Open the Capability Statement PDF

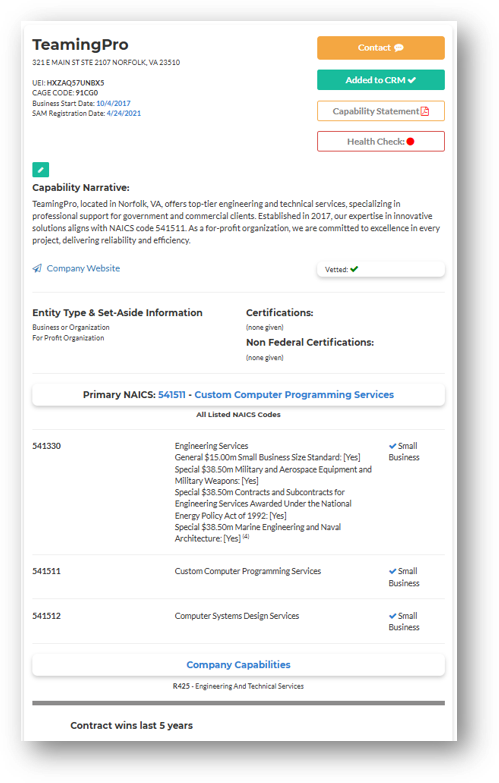[381, 111]
